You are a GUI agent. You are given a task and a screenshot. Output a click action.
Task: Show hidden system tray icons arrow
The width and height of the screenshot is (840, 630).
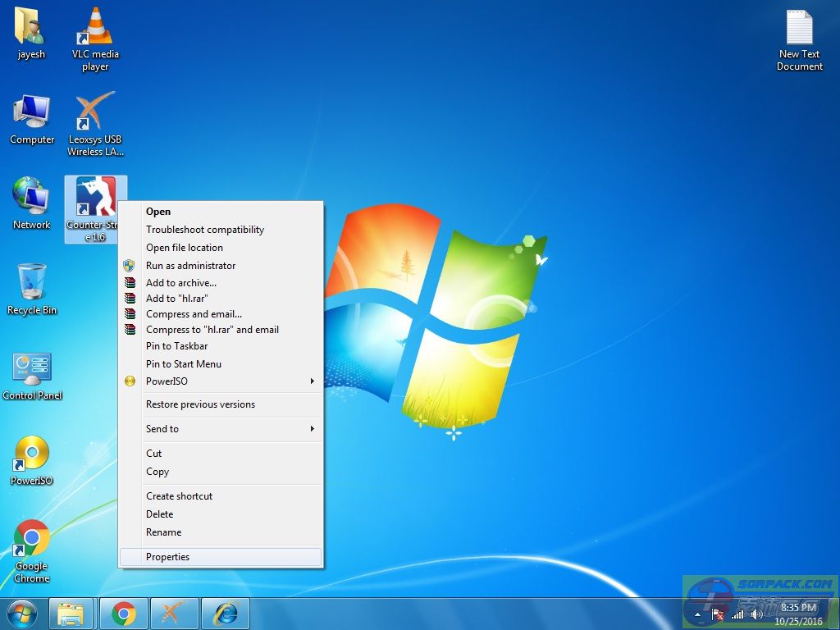click(698, 614)
